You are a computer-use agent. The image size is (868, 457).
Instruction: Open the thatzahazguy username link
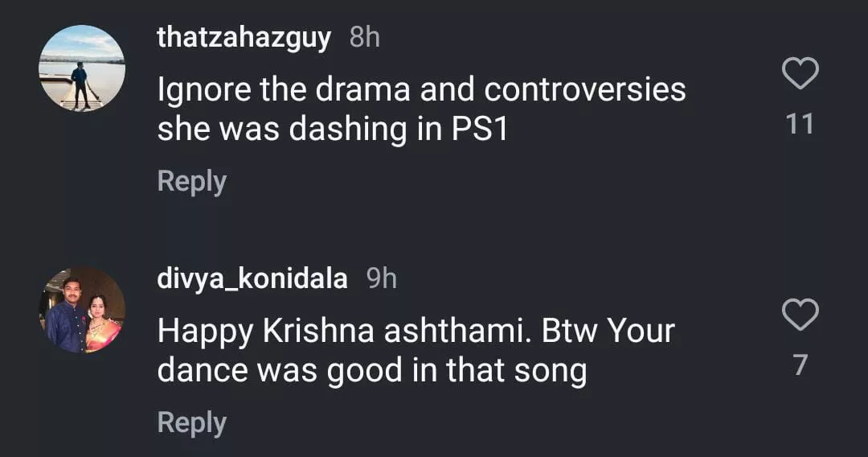(x=244, y=37)
